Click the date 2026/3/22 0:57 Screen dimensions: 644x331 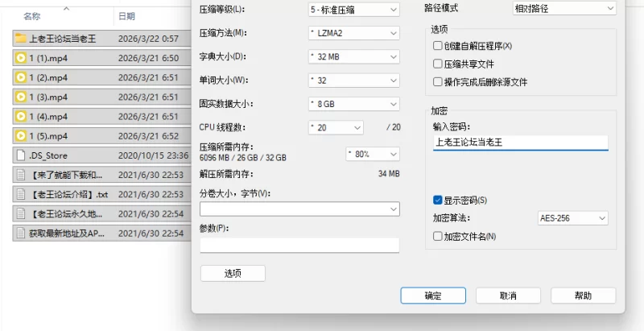pos(148,39)
